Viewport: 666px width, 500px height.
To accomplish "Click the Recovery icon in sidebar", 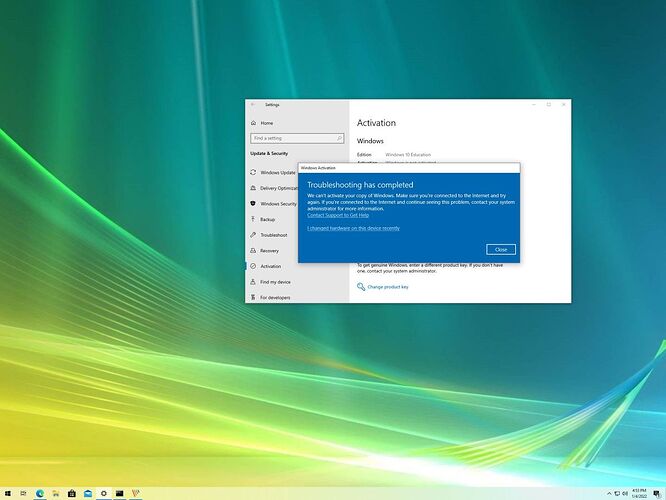I will tap(253, 251).
